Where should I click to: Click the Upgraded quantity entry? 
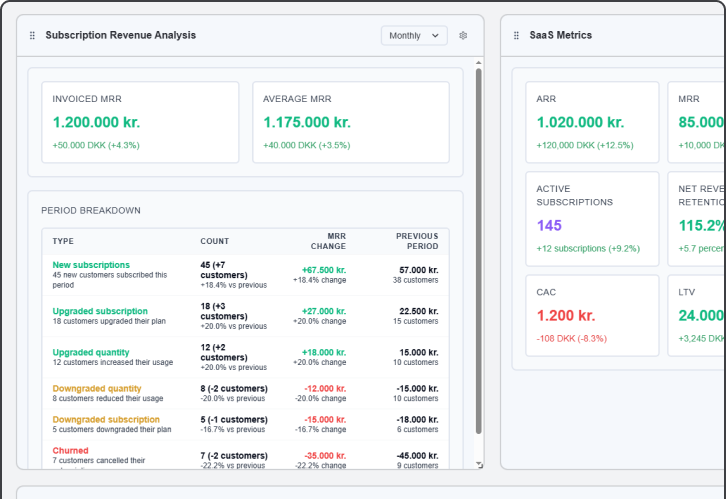(x=91, y=352)
